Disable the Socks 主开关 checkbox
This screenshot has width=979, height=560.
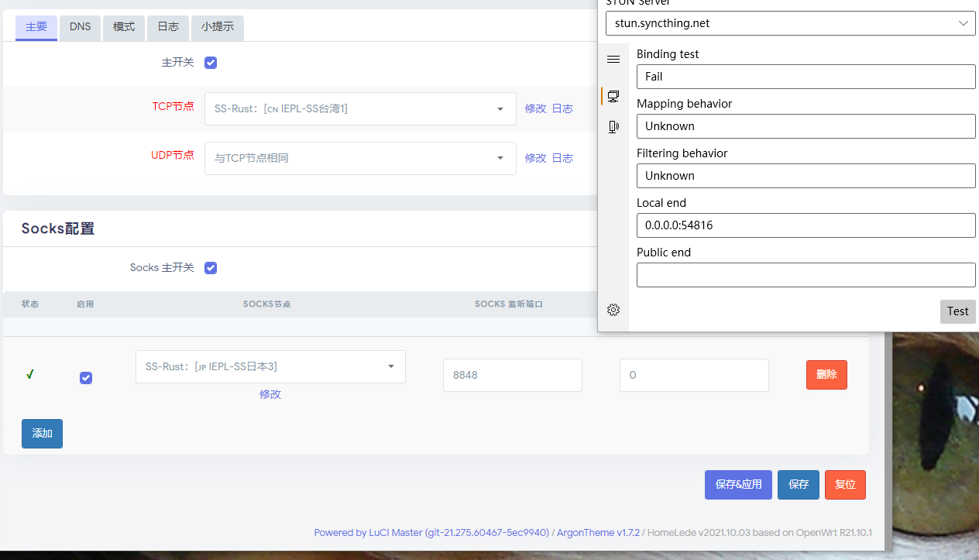point(210,267)
